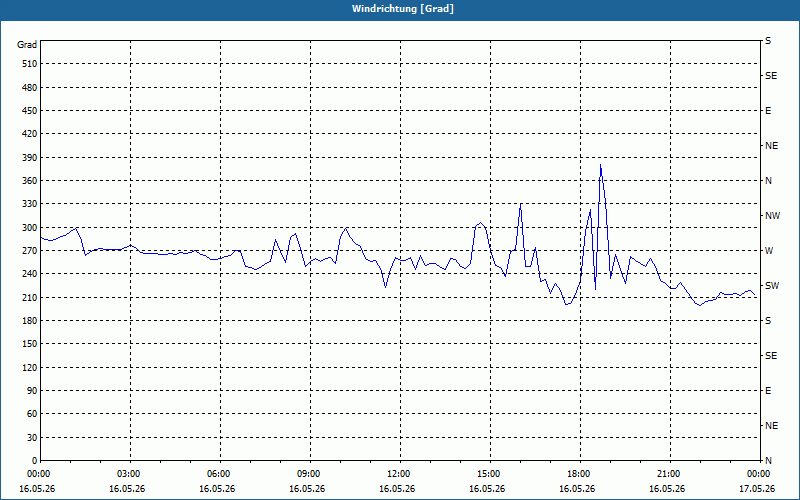
Task: Click the NW compass label on the right axis
Action: tap(772, 216)
